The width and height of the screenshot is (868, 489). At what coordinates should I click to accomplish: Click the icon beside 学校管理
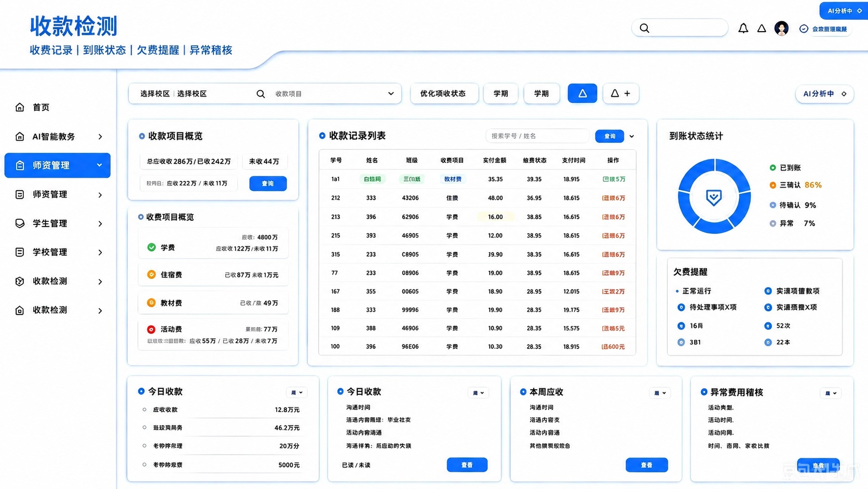[20, 252]
